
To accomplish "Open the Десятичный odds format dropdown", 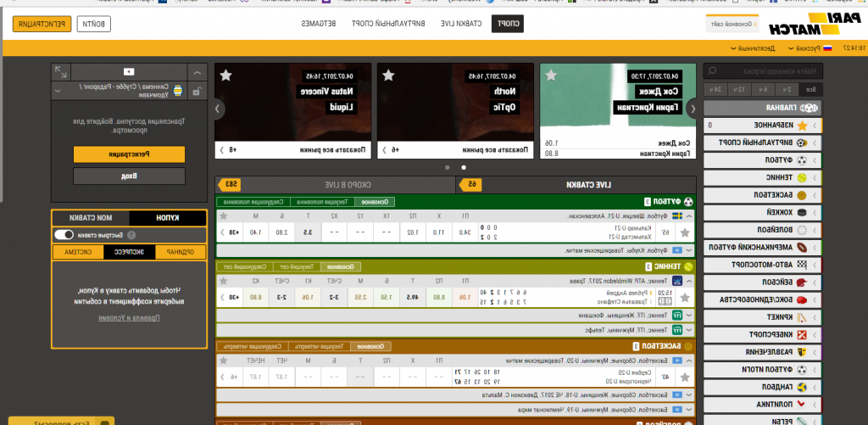I will (754, 48).
